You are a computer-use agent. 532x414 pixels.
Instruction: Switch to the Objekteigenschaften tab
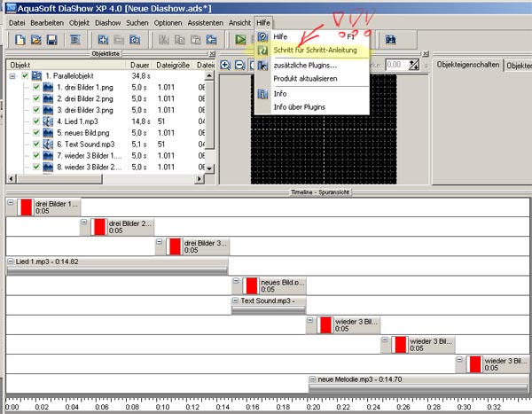[x=466, y=66]
